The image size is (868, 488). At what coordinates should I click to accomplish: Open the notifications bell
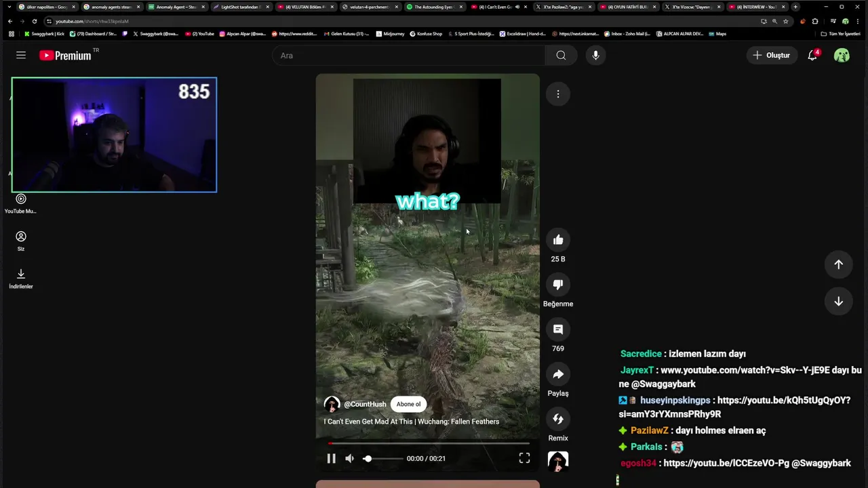pyautogui.click(x=812, y=56)
